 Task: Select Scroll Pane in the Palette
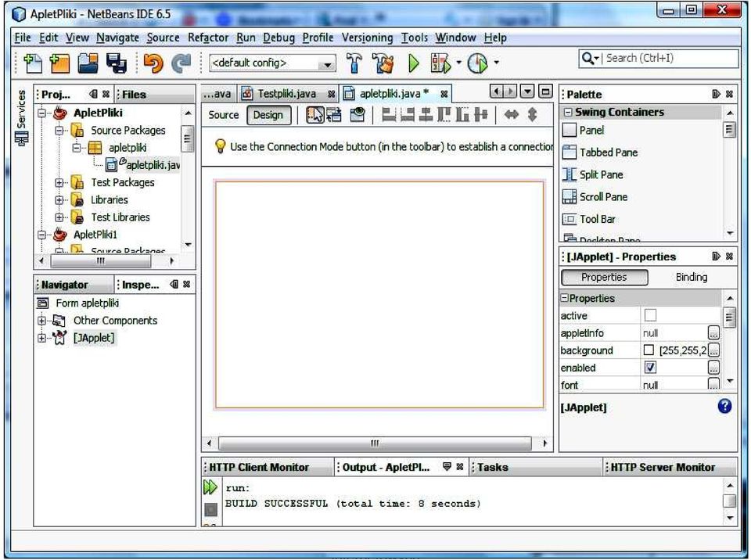coord(595,197)
